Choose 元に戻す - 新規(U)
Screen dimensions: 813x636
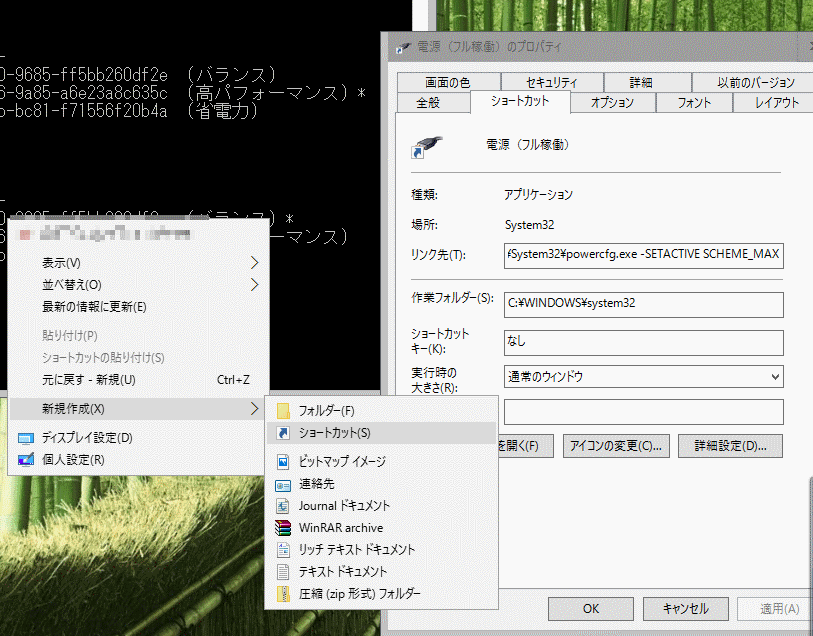pyautogui.click(x=139, y=380)
